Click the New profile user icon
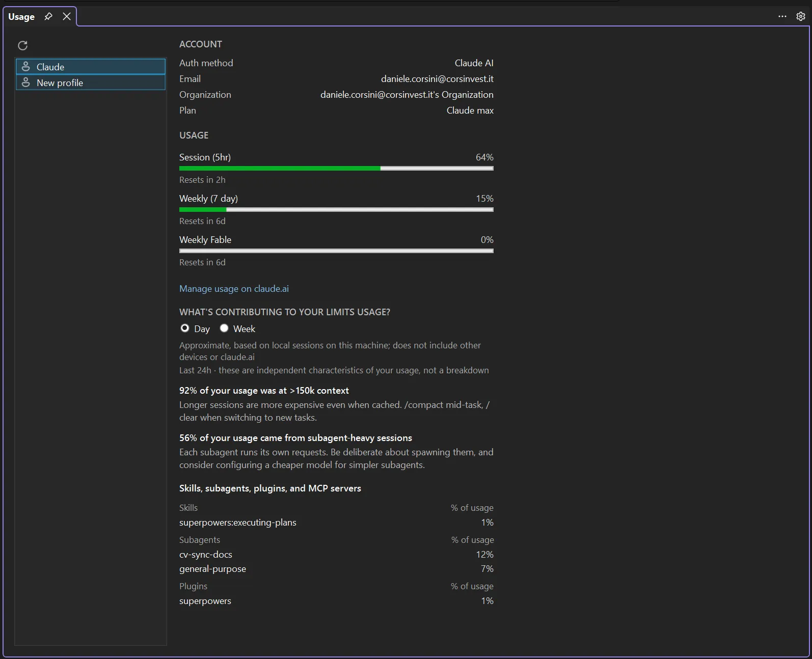This screenshot has width=812, height=659. pos(26,83)
